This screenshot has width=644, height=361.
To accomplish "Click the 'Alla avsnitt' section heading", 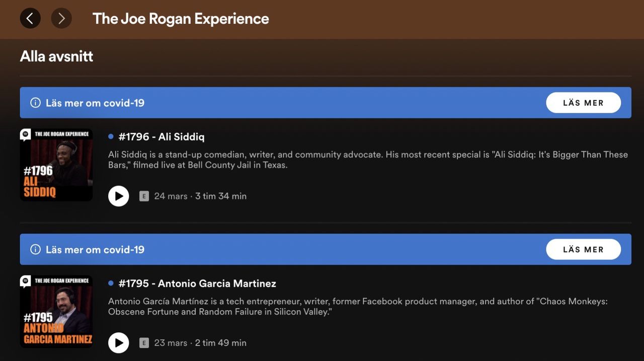I will click(x=56, y=56).
